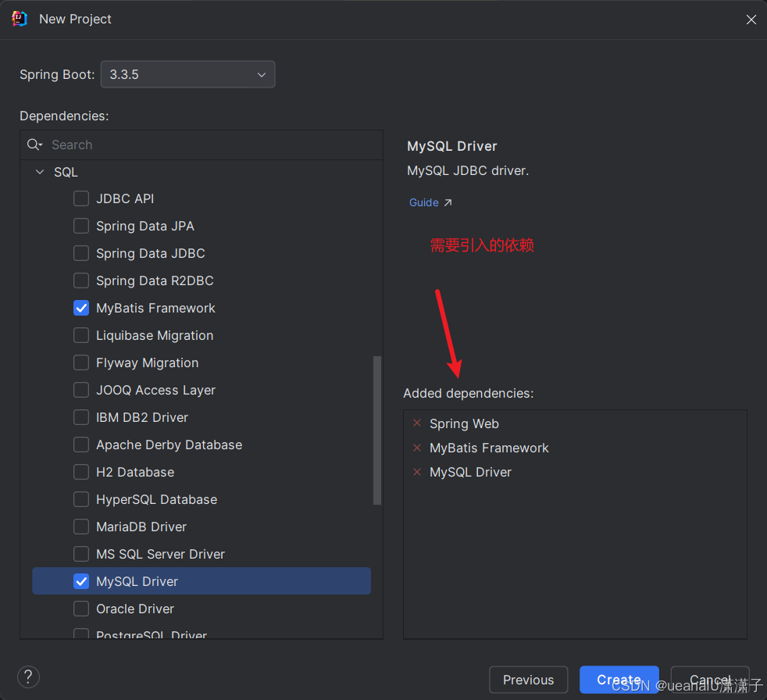
Task: Check Spring Data R2DBC dependency
Action: coord(81,280)
